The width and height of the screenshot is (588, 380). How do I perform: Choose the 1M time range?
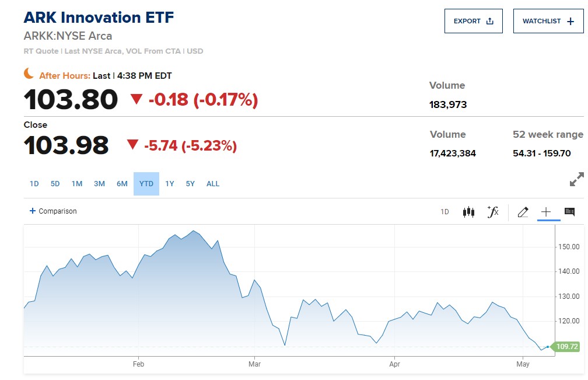(x=77, y=184)
